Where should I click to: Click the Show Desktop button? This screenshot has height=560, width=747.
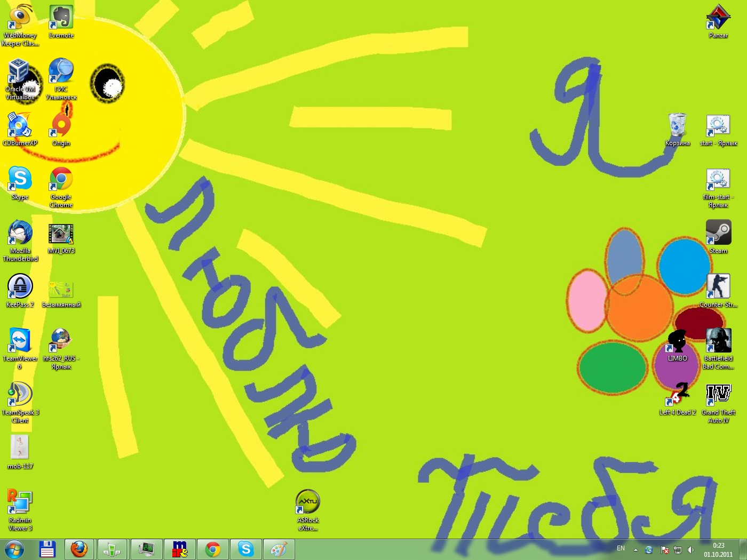[743, 549]
